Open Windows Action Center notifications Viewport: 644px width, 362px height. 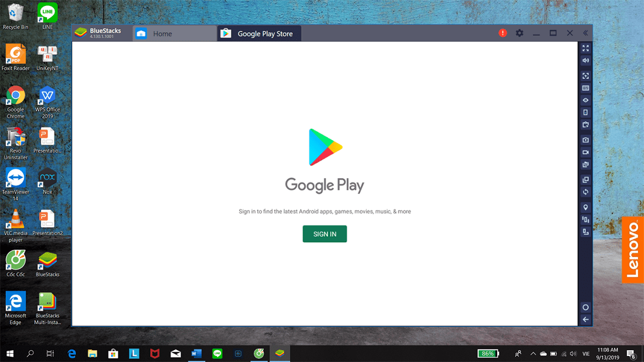(630, 354)
